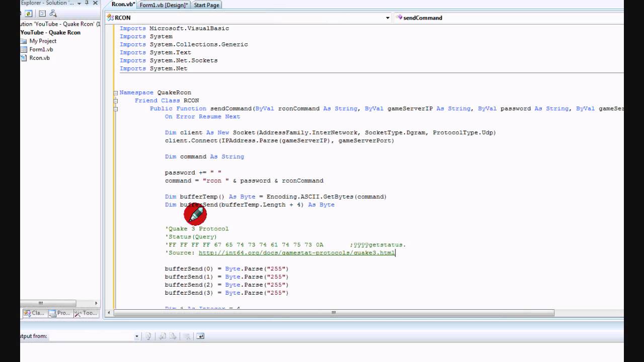Click the Go to Next Message icon in Output

coord(173,336)
